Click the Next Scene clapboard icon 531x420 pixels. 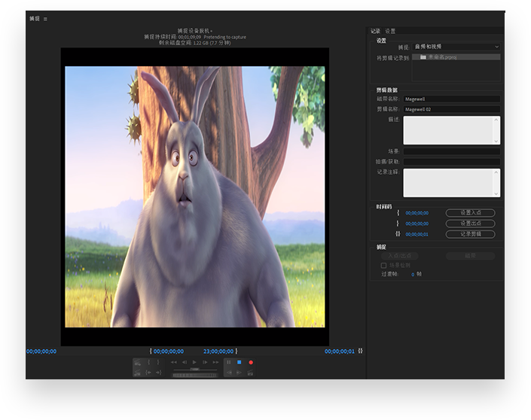point(137,363)
